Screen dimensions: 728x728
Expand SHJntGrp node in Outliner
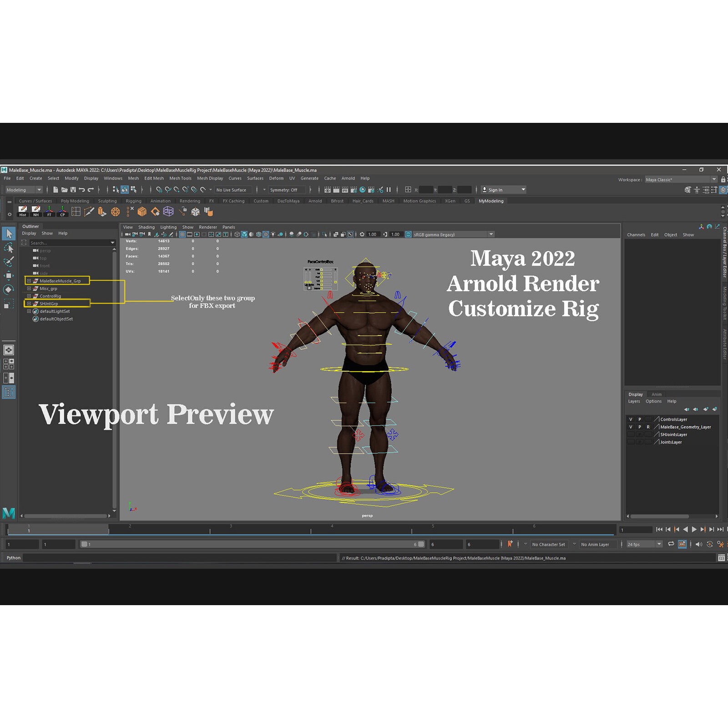(x=29, y=303)
